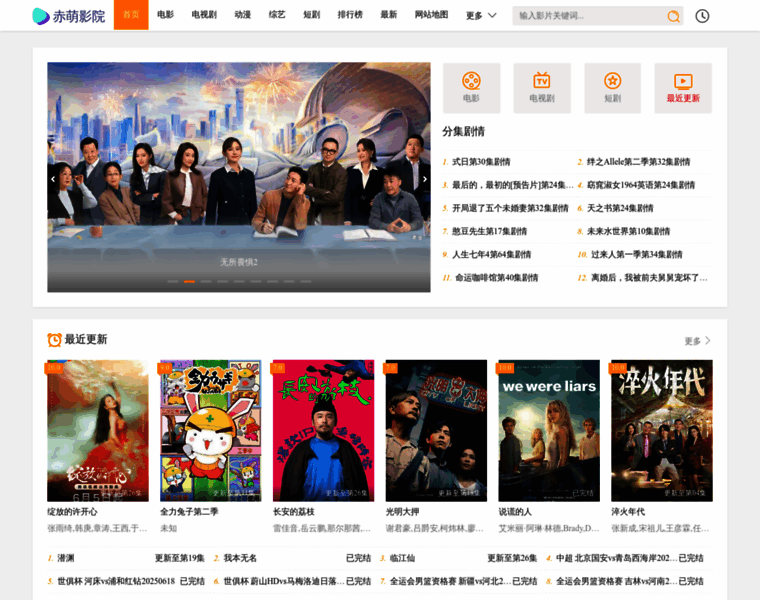Open 世俱杯 河床vs浦和红钻20250618 entry

point(126,581)
